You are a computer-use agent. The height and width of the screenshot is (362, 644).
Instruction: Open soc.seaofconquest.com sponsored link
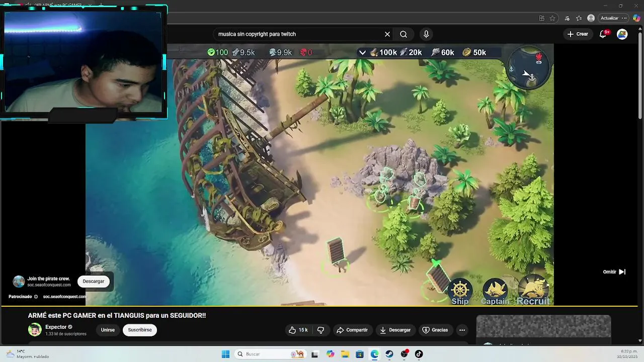[x=64, y=297]
